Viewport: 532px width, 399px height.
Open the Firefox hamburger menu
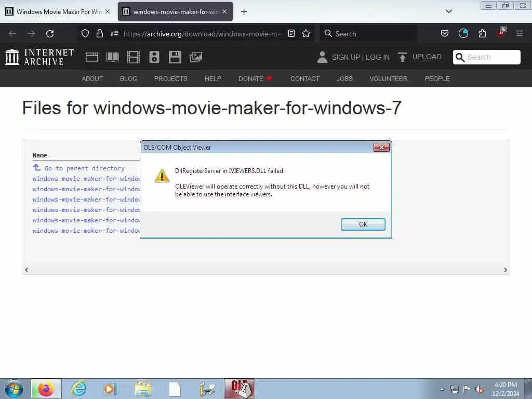point(520,33)
